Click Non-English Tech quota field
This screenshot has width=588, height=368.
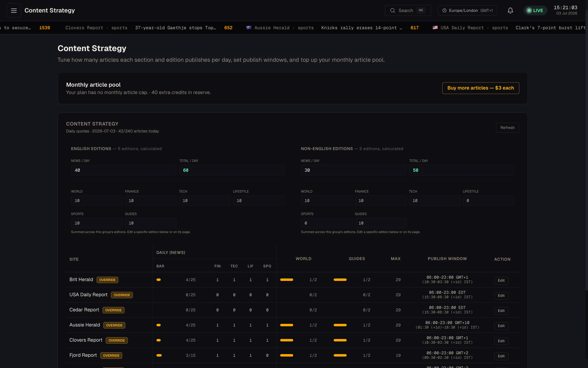[x=434, y=201]
